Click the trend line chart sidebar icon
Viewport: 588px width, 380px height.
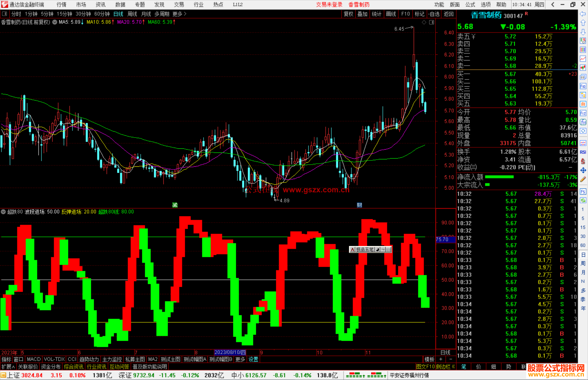[x=583, y=59]
